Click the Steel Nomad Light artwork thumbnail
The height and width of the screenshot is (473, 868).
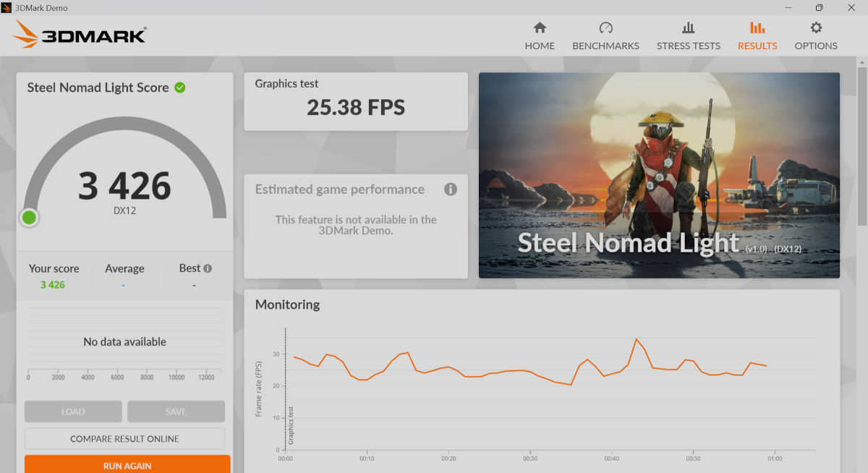pos(659,175)
